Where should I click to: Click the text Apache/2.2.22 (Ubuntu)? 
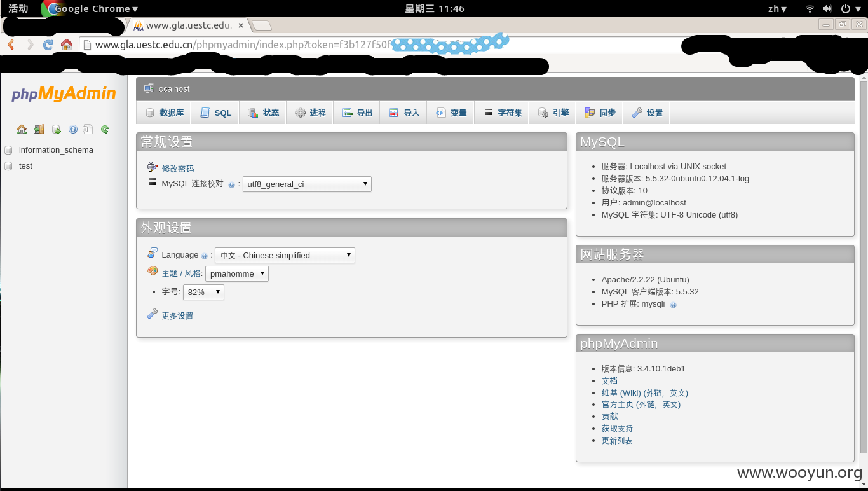tap(645, 280)
